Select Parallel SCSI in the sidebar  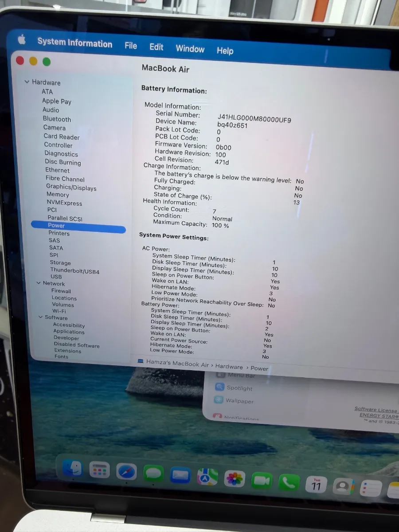click(65, 218)
